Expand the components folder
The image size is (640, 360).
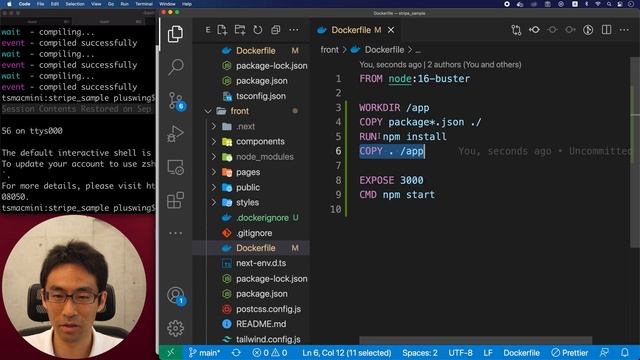(x=214, y=142)
